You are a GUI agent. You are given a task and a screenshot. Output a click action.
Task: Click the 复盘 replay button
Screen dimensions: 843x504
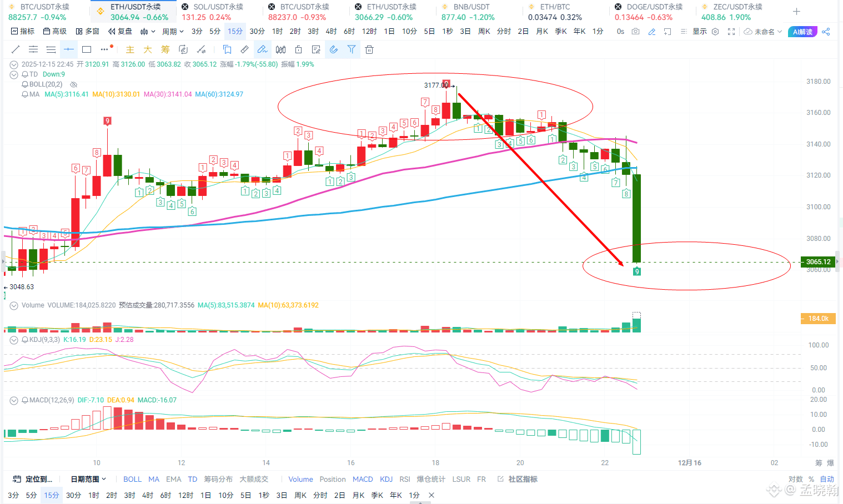click(120, 32)
